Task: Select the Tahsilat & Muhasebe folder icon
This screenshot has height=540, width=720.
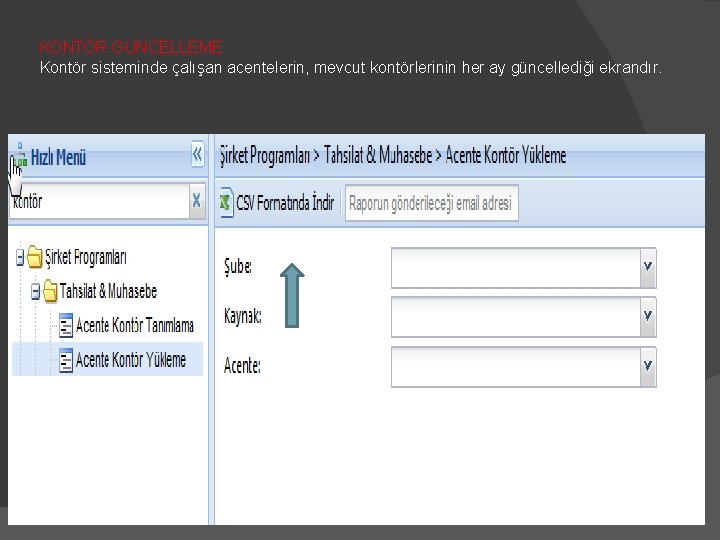Action: (x=50, y=292)
